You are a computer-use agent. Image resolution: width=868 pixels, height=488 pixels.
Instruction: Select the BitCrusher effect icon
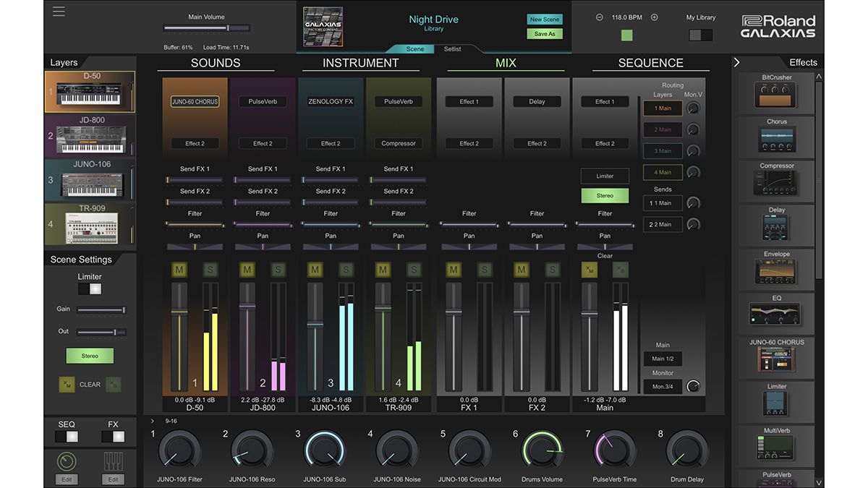coord(775,95)
